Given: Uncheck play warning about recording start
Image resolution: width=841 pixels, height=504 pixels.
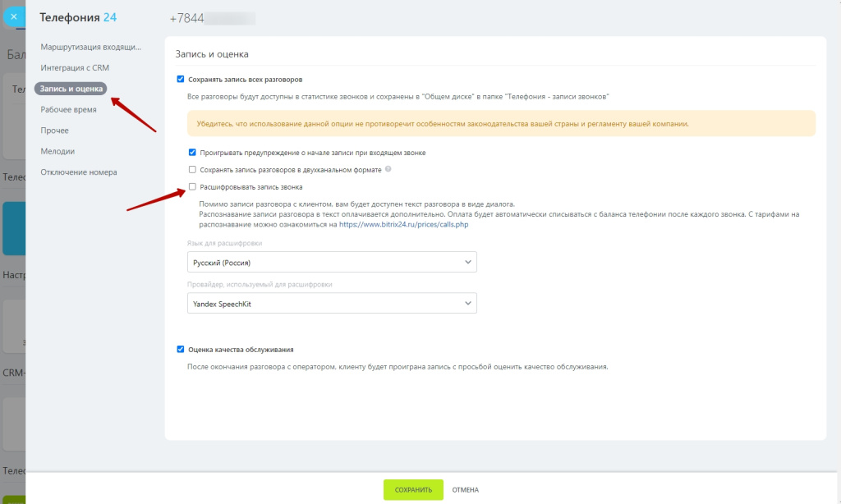Looking at the screenshot, I should pyautogui.click(x=192, y=153).
